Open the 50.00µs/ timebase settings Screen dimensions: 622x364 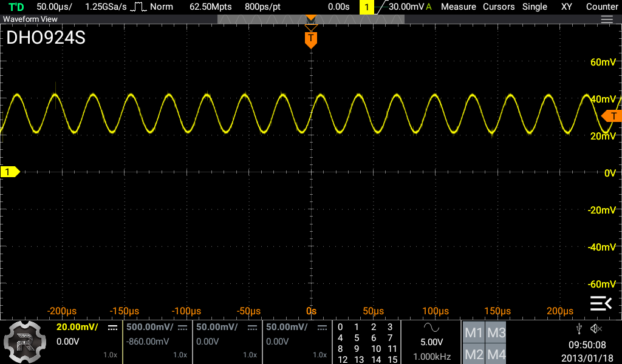pyautogui.click(x=55, y=7)
